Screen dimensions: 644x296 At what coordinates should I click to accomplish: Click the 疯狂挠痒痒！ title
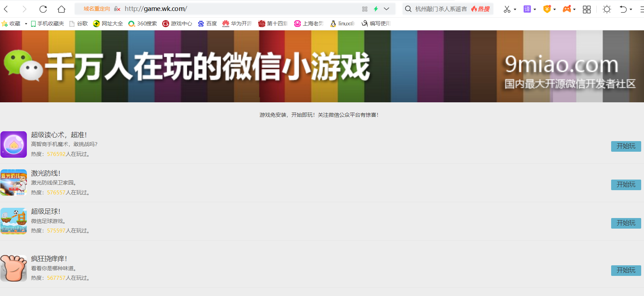click(49, 259)
